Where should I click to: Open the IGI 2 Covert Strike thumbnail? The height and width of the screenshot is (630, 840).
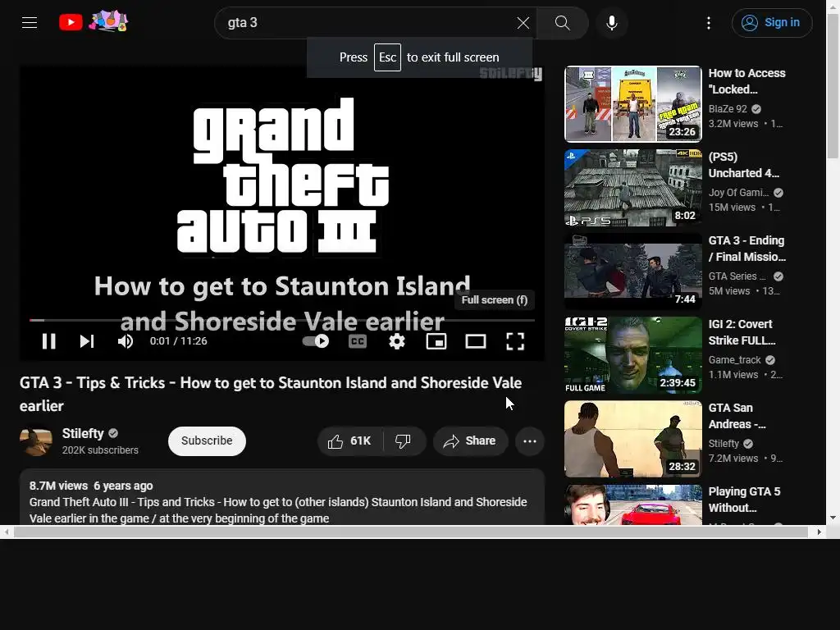coord(633,354)
